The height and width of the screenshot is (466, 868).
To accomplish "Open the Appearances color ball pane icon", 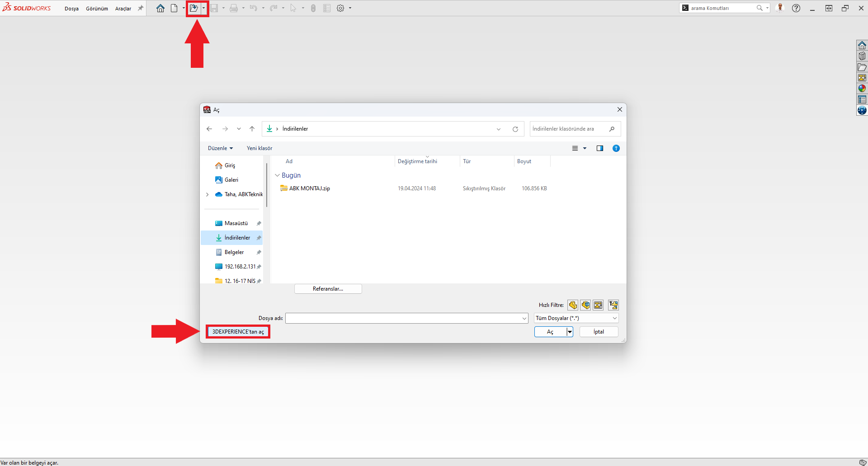I will coord(862,89).
